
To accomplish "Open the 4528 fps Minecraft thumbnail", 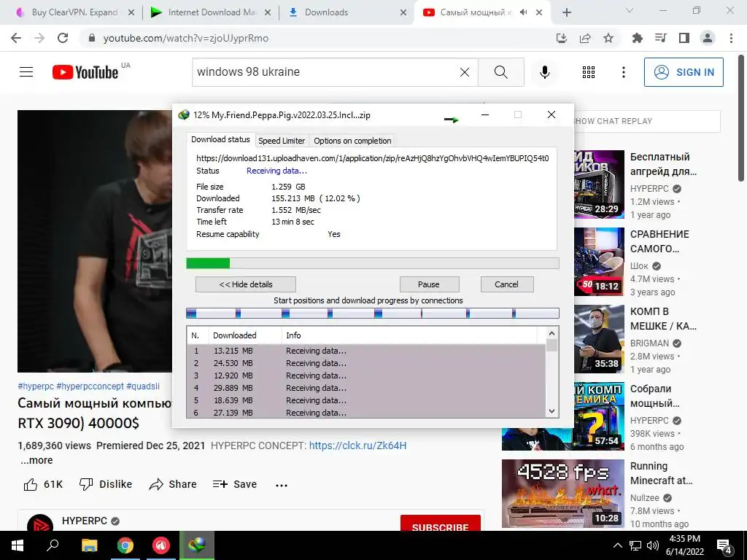I will [x=563, y=494].
